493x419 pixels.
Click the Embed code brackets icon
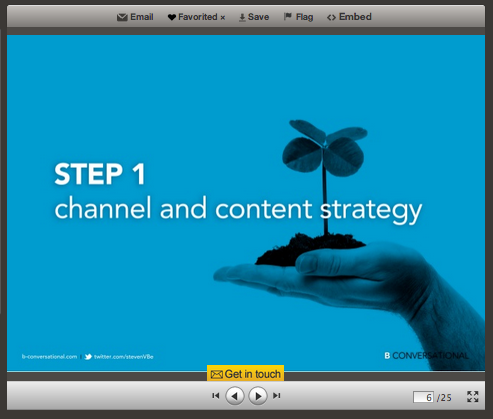pyautogui.click(x=331, y=17)
